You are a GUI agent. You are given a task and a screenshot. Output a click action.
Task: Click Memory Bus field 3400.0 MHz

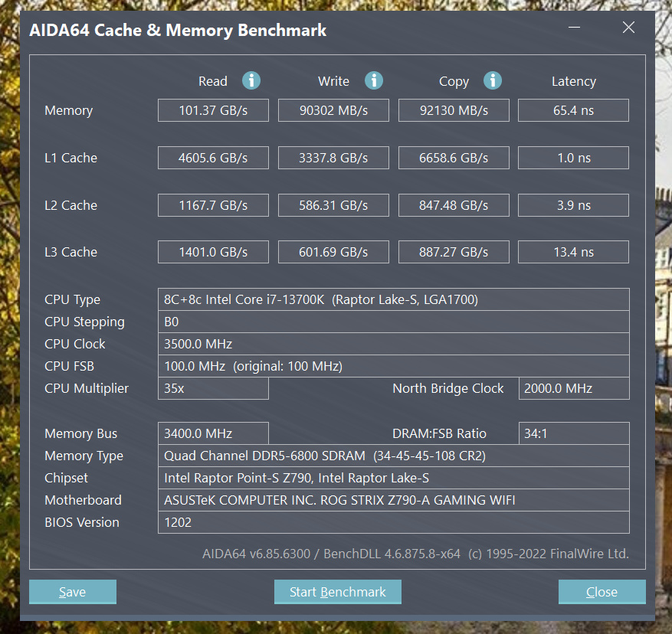pyautogui.click(x=213, y=433)
